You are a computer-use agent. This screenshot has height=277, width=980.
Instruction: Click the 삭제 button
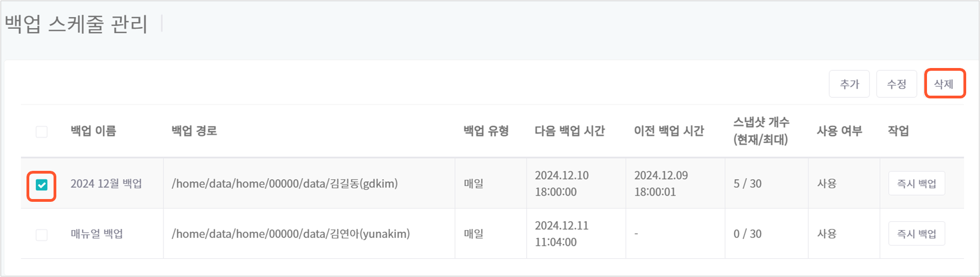click(945, 84)
